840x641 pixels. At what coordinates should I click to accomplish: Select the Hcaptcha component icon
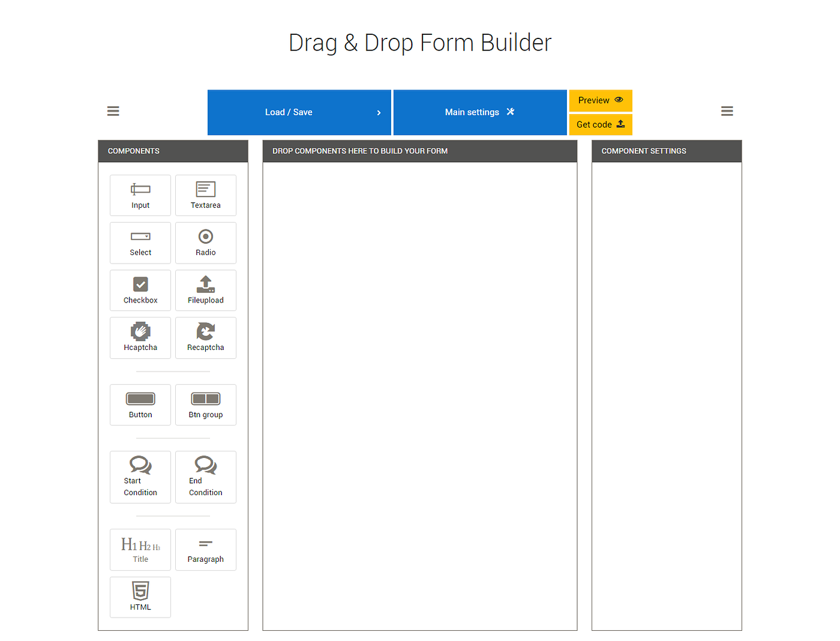click(140, 337)
